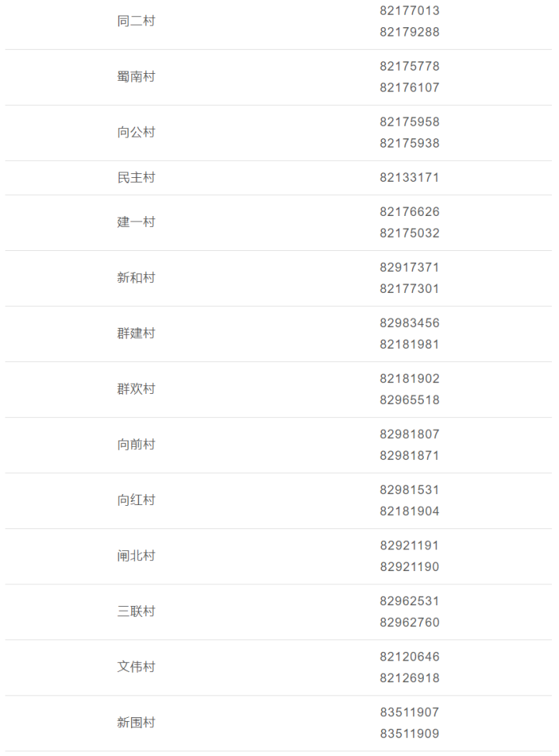The image size is (559, 756).
Task: Select the 向公村 village name
Action: pyautogui.click(x=136, y=132)
